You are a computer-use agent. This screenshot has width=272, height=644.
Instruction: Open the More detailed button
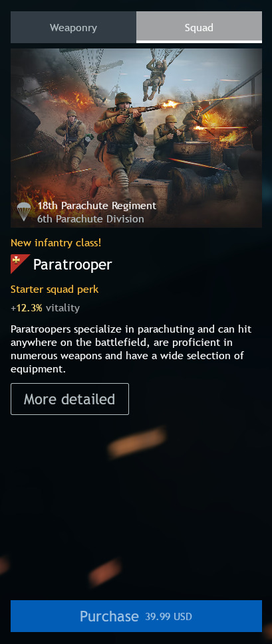70,399
